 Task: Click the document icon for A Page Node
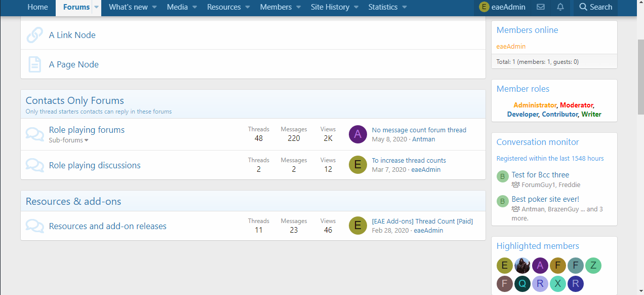34,64
